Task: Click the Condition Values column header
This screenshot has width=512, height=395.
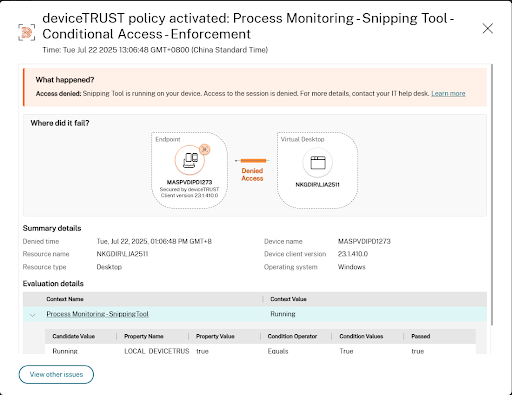Action: (x=361, y=336)
